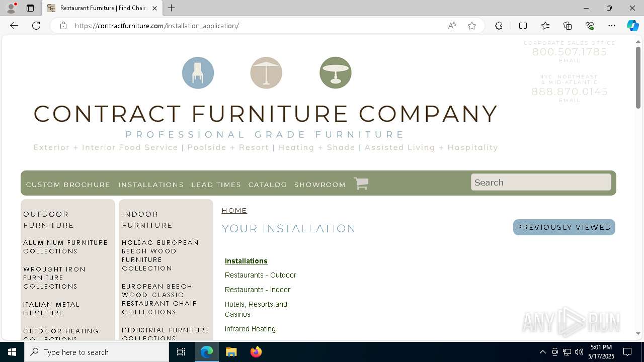Open Browser essentials heart icon
The image size is (644, 362).
pyautogui.click(x=590, y=26)
